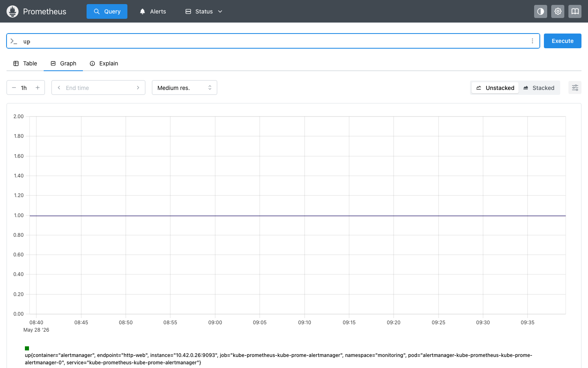
Task: Open the settings gear menu
Action: click(558, 11)
